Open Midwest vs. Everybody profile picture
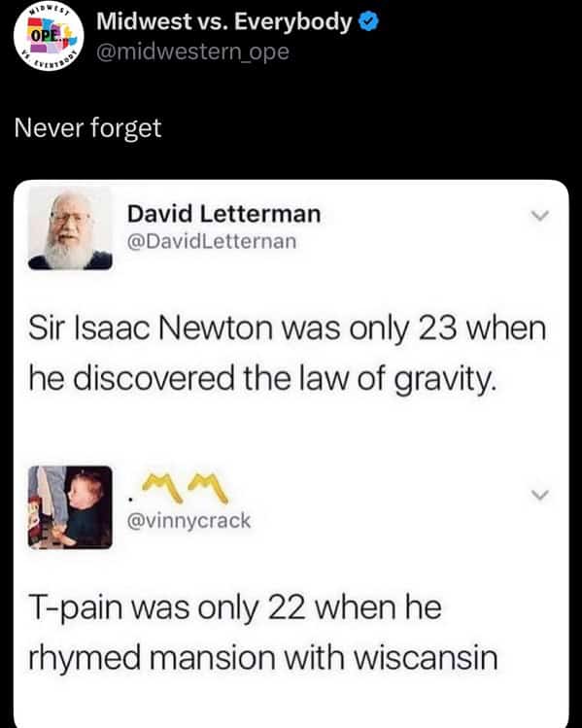Screen dimensions: 582x728 [x=49, y=36]
